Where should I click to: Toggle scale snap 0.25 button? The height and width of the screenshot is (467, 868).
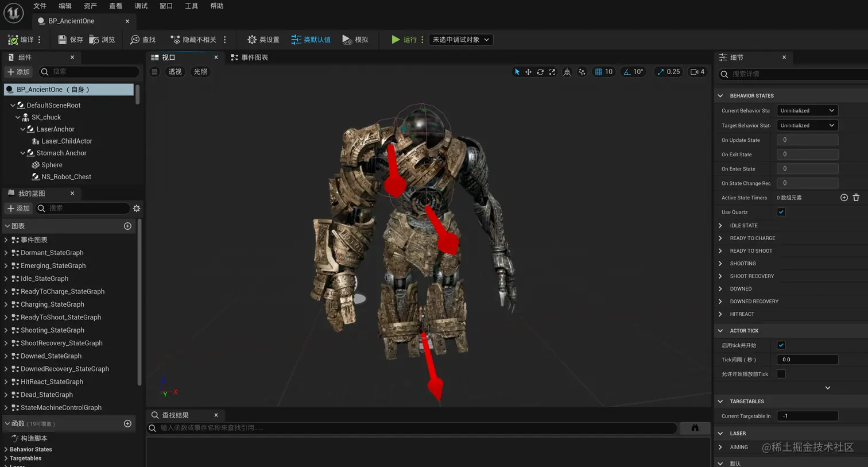coord(669,72)
